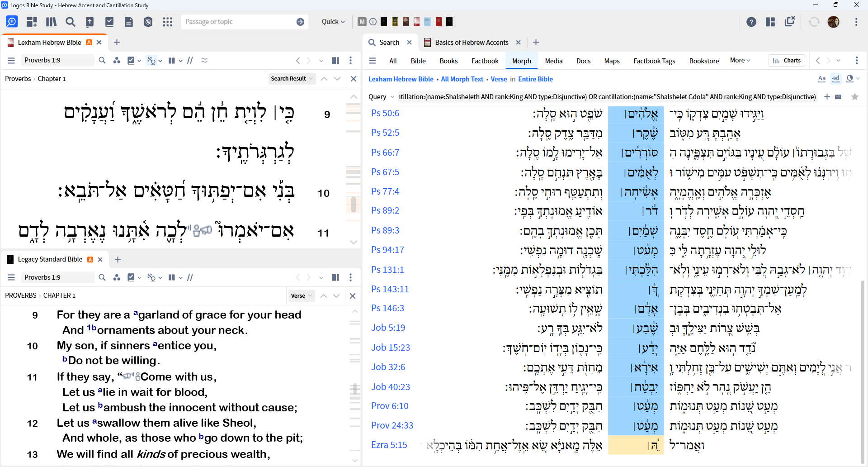Open the Applications grid icon
Image resolution: width=868 pixels, height=467 pixels.
tap(168, 22)
